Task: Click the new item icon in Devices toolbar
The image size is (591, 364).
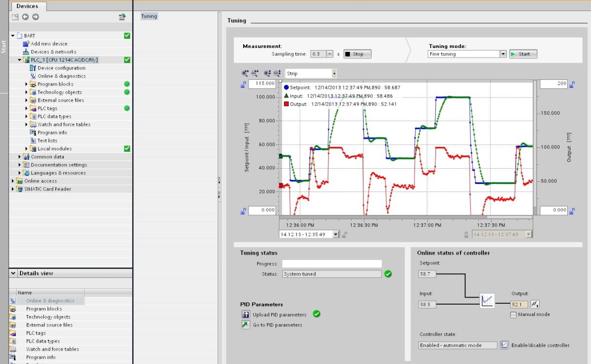Action: 15,17
